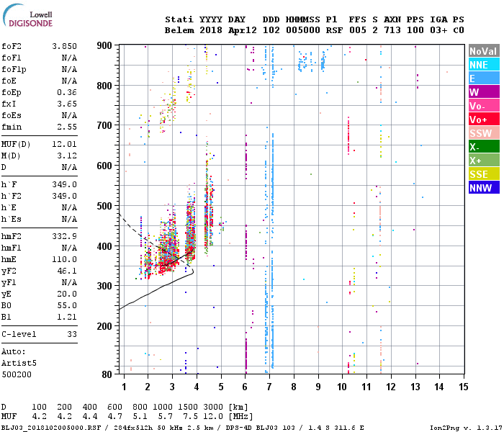
Task: Click the MUF(D) value 12.01
Action: 64,144
